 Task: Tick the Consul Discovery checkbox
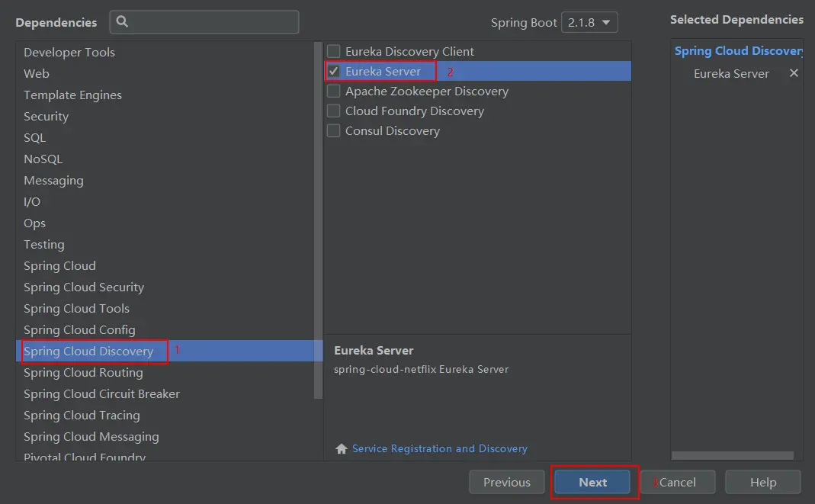click(x=334, y=130)
